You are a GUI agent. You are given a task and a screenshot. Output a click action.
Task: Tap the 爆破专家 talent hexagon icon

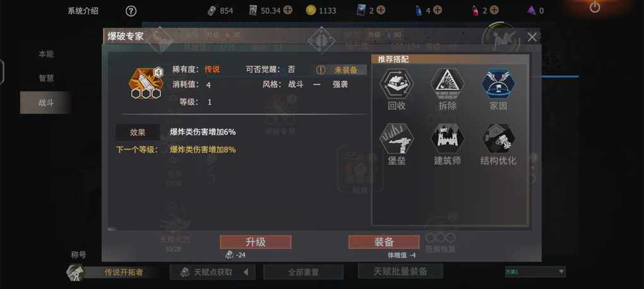pos(146,82)
